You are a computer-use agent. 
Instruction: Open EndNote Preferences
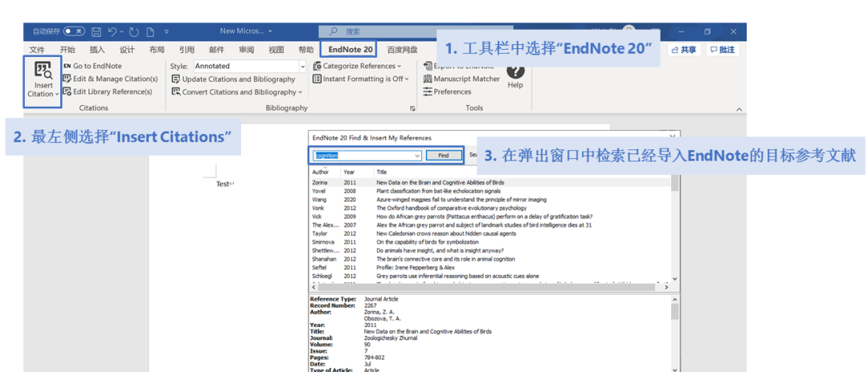point(448,92)
